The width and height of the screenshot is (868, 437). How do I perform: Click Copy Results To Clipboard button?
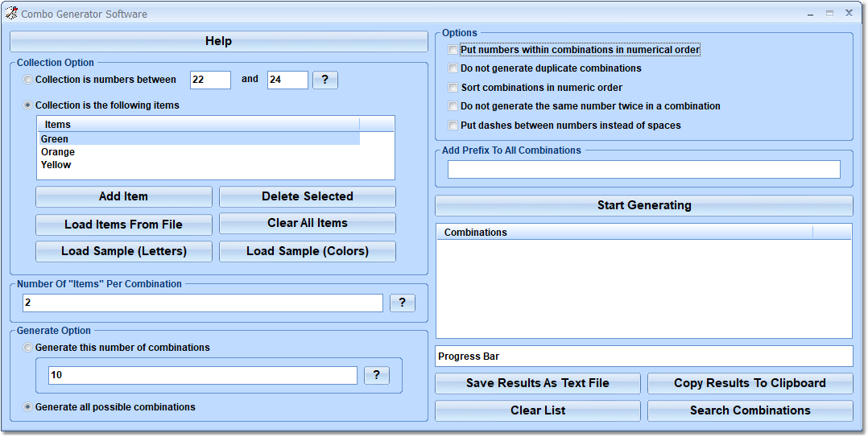(750, 383)
